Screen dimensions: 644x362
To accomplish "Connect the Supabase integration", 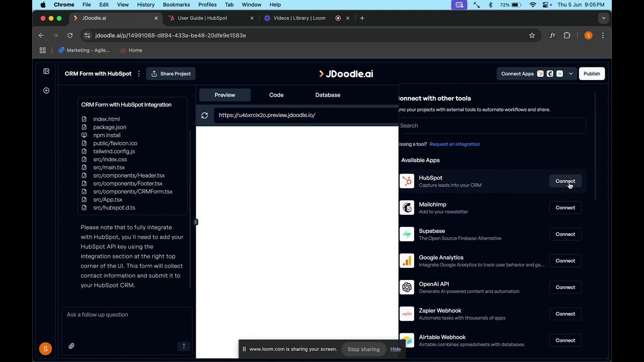I will tap(566, 234).
